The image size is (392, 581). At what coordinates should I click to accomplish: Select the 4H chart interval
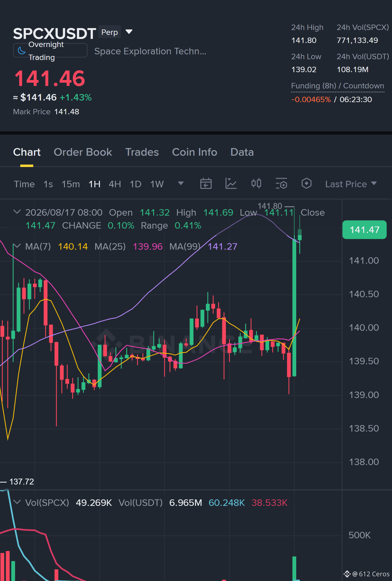click(115, 184)
